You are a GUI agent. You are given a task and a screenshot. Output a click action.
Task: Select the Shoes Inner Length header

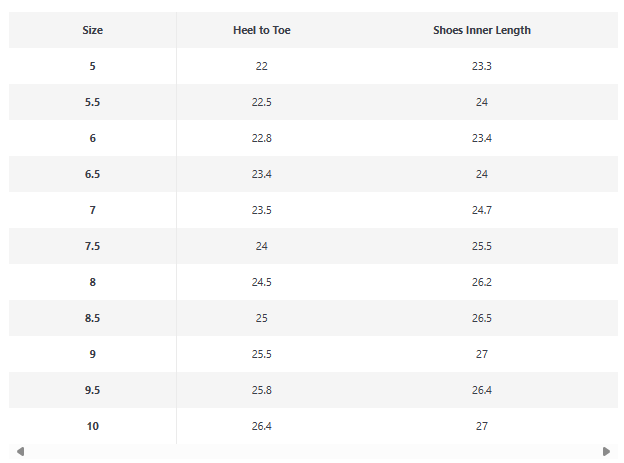tap(482, 30)
